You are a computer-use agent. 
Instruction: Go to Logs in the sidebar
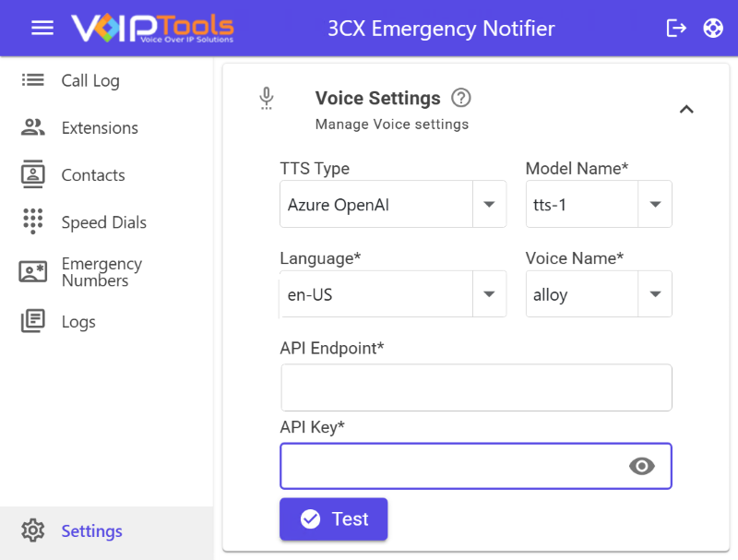(x=78, y=322)
